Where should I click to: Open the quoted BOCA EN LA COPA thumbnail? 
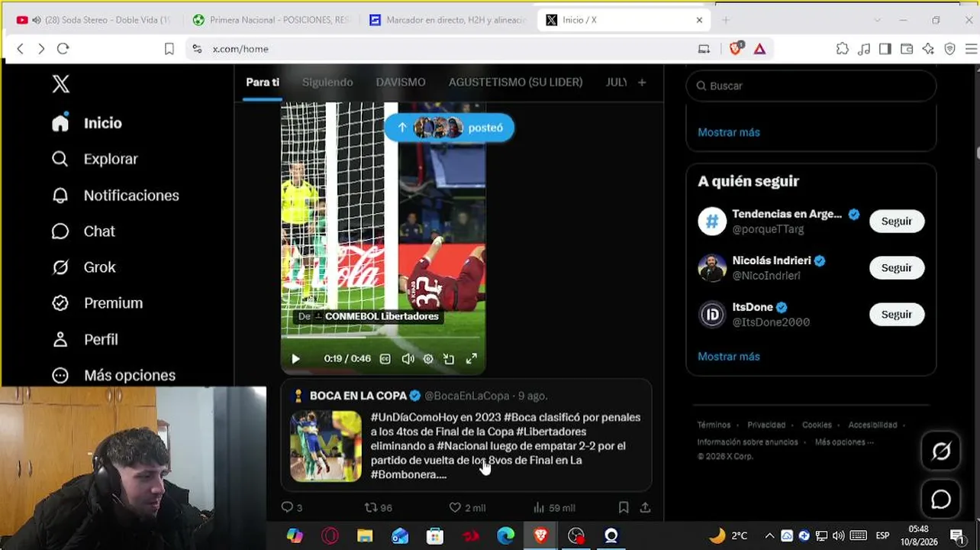coord(326,446)
